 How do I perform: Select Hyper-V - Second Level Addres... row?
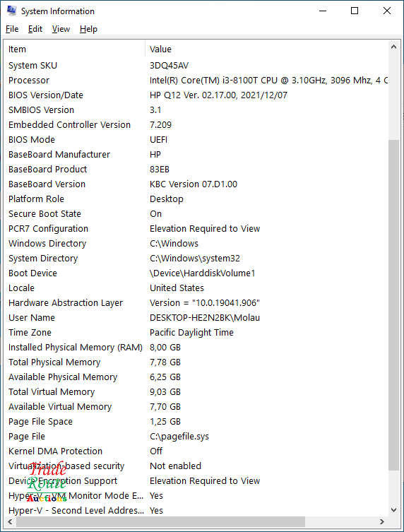coord(196,511)
